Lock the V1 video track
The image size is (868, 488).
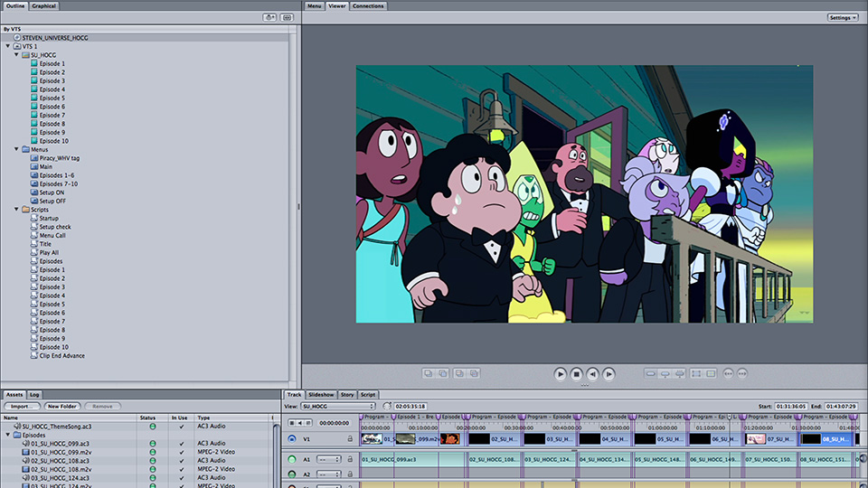pos(350,439)
